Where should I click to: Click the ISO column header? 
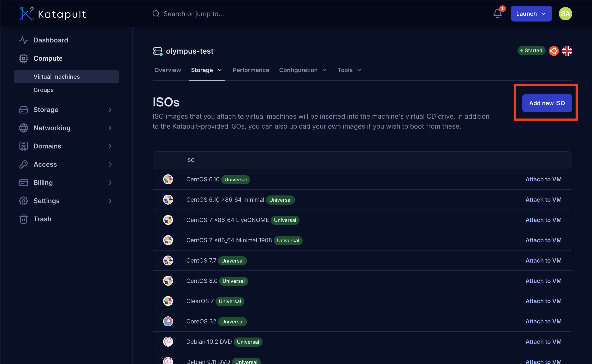(190, 160)
